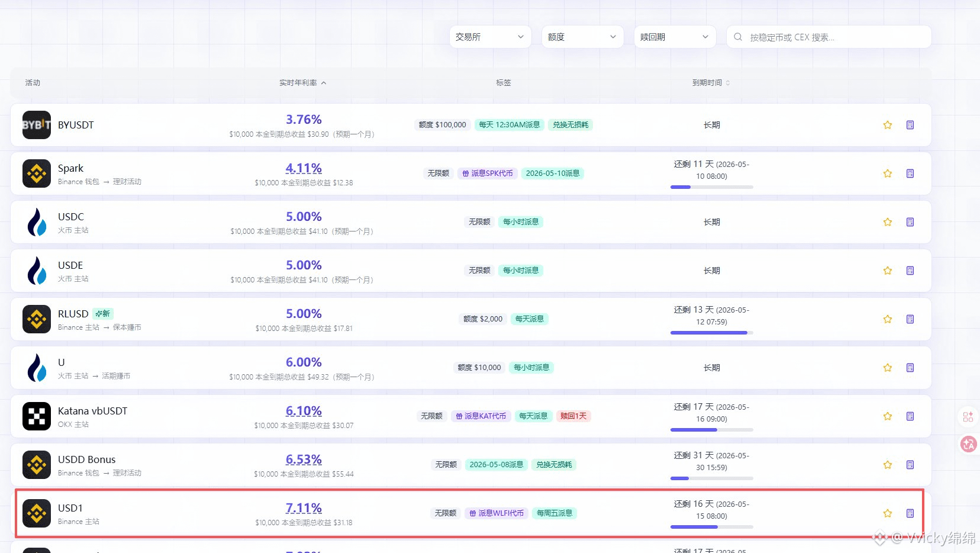Open the USD1 7.11% rate link
This screenshot has height=553, width=980.
pyautogui.click(x=304, y=508)
